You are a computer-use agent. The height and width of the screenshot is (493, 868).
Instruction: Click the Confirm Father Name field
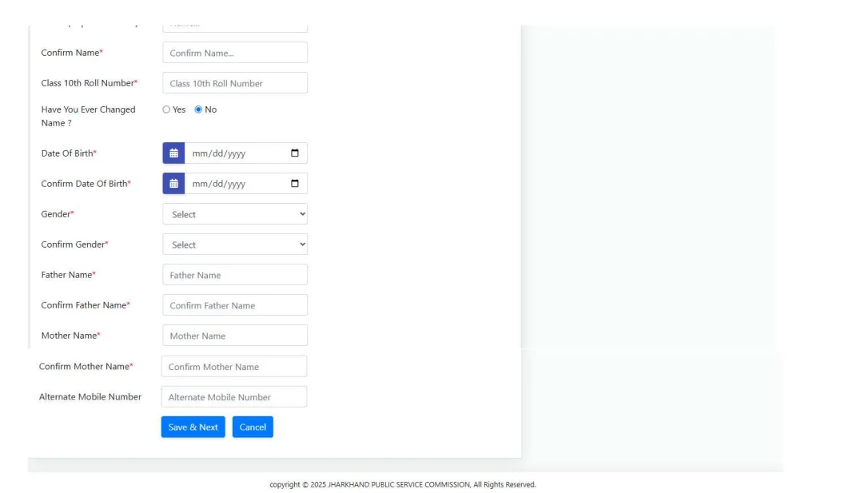pyautogui.click(x=234, y=304)
